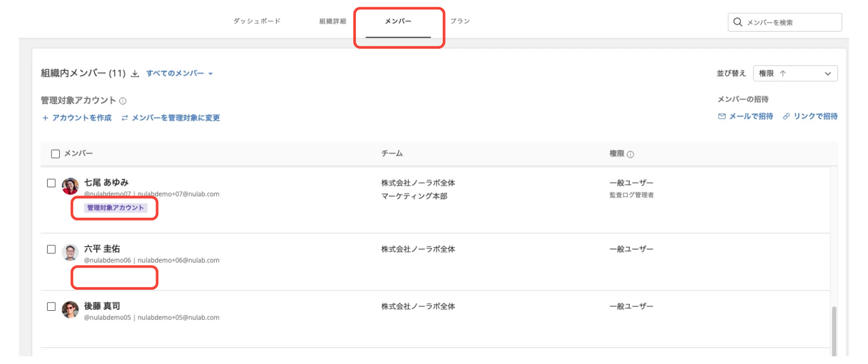
Task: Expand the すべてのメンバー filter dropdown
Action: (180, 73)
